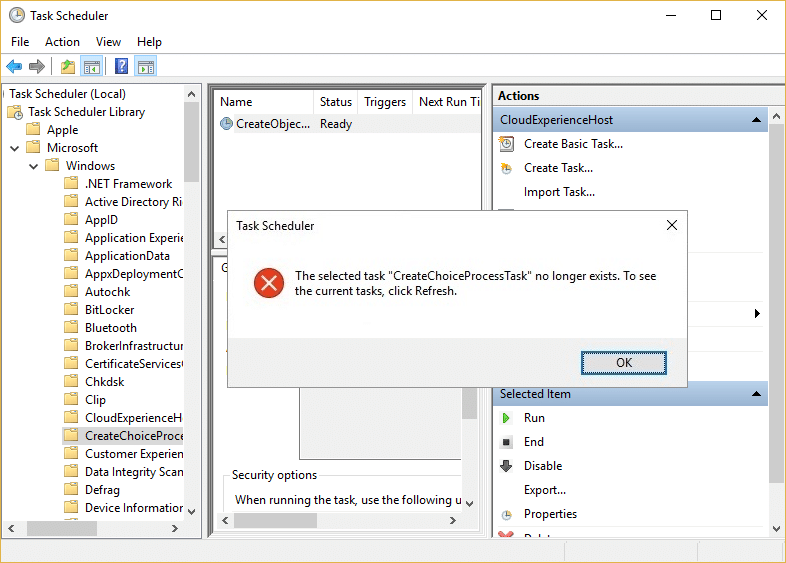Screen dimensions: 786x563
Task: Open the Action menu
Action: click(x=62, y=42)
